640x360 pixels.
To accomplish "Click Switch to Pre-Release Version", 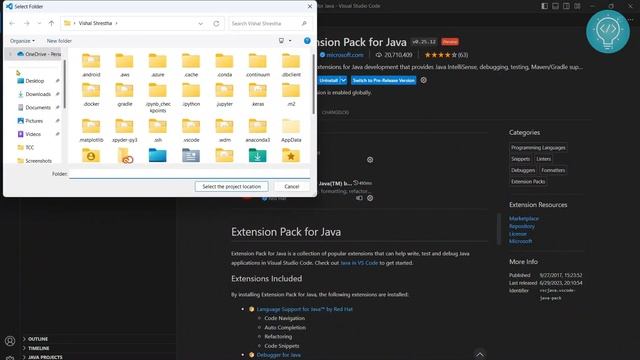I will 384,80.
